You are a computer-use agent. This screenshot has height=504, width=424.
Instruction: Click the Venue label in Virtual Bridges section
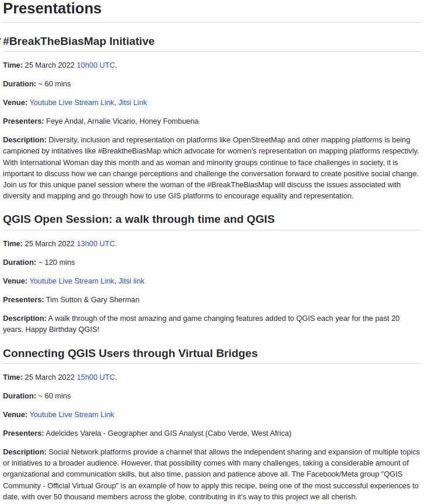pos(15,415)
